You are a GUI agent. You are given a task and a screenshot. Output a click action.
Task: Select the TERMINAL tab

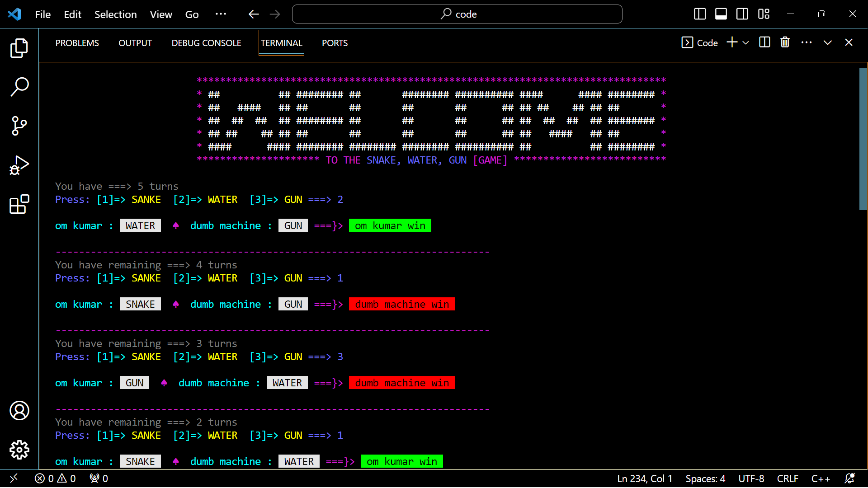pos(281,43)
